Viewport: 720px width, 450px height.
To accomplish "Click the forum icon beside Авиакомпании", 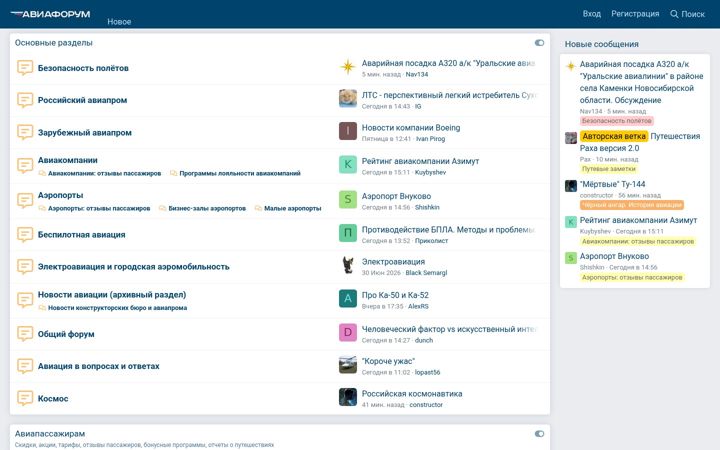I will (25, 165).
